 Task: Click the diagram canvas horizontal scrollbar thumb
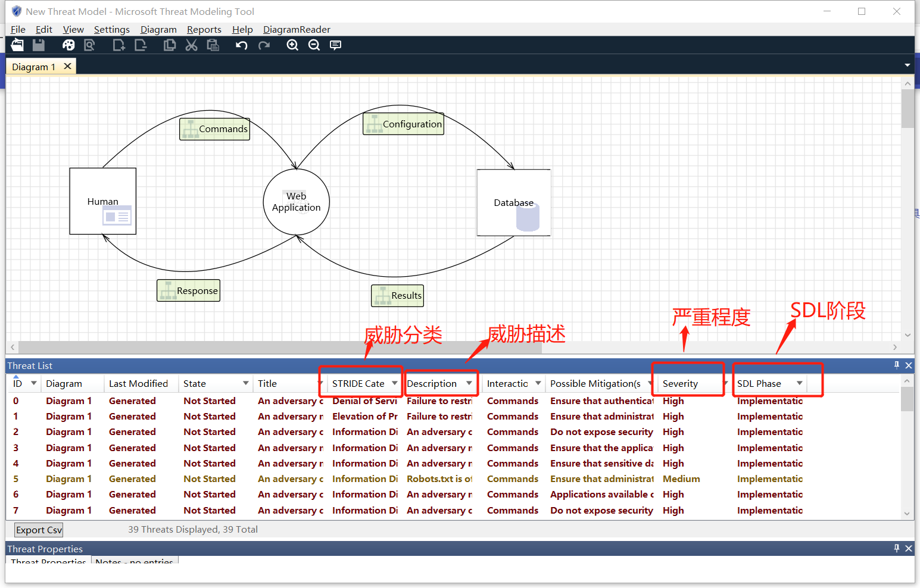[280, 347]
